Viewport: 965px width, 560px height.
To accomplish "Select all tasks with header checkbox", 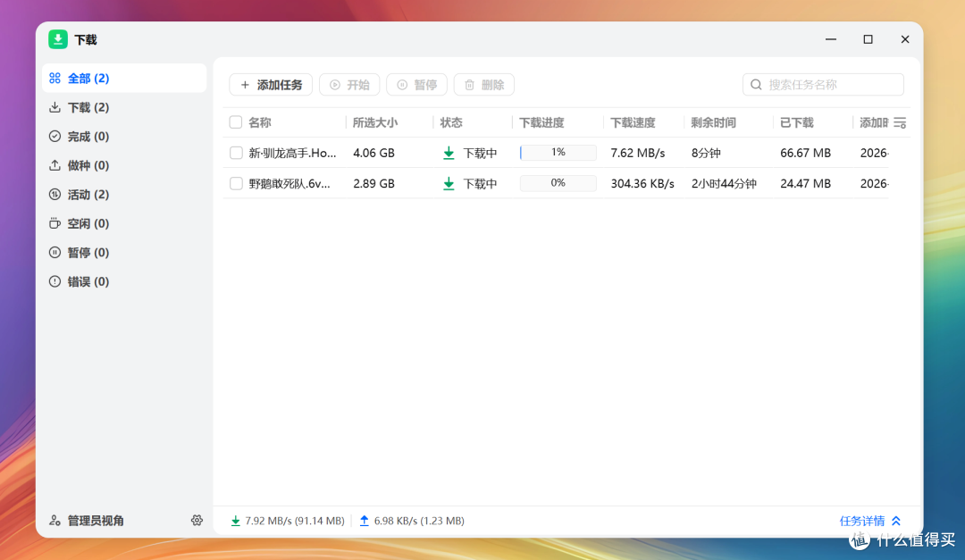I will (x=236, y=122).
